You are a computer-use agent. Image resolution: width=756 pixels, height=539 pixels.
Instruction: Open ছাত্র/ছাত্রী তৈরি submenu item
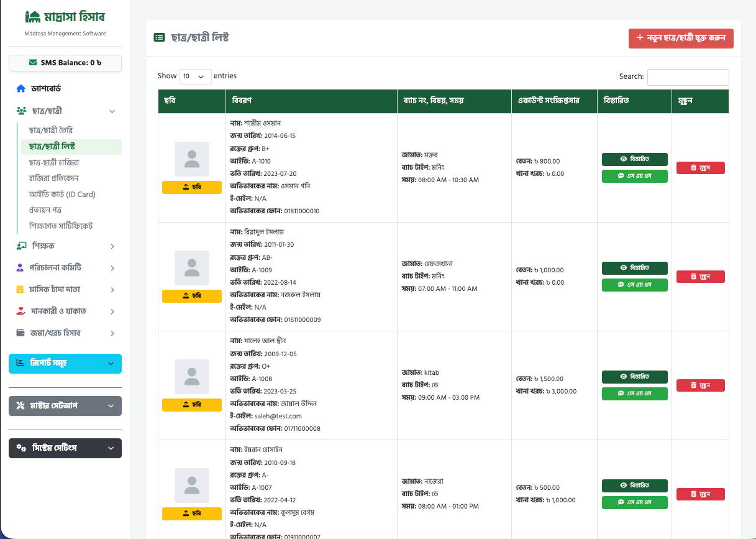point(71,131)
